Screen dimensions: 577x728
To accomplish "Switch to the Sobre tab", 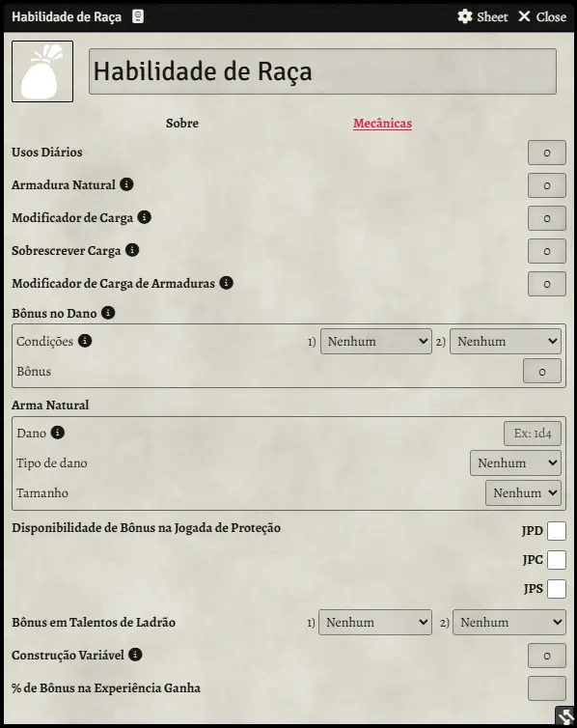I will (182, 123).
